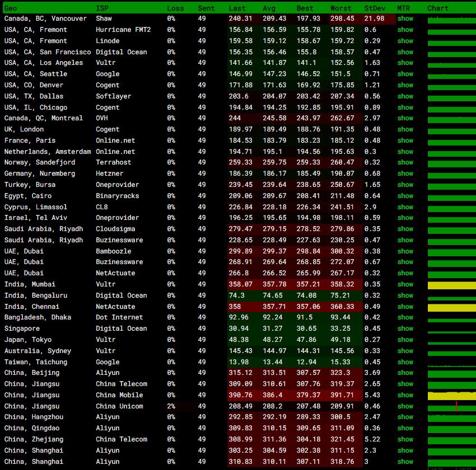Click the UAE, Dubai Buzinessware ISP cell

[x=119, y=262]
